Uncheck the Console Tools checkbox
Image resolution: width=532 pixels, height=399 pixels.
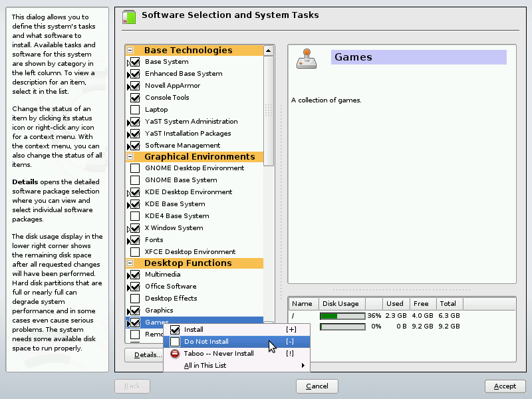135,98
